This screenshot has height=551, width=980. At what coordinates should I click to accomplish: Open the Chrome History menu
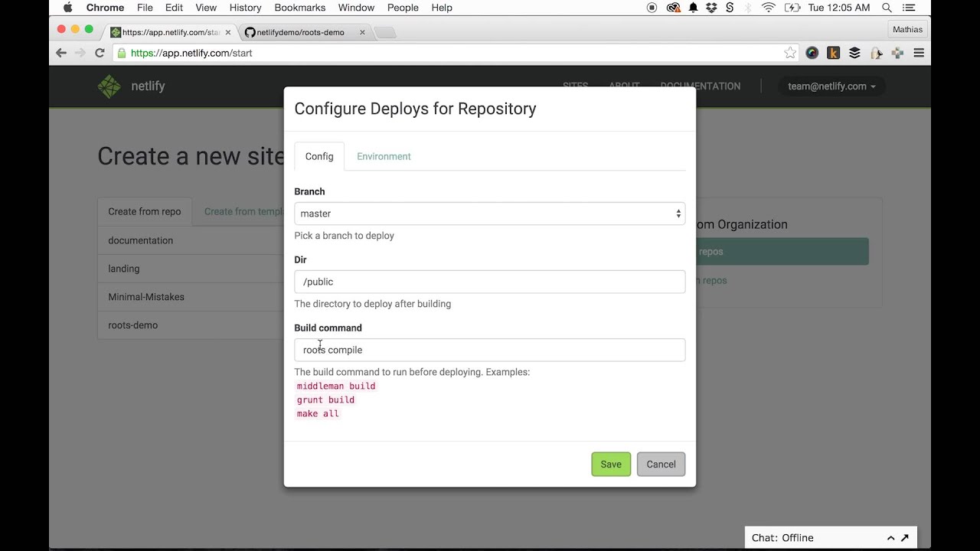pos(245,8)
